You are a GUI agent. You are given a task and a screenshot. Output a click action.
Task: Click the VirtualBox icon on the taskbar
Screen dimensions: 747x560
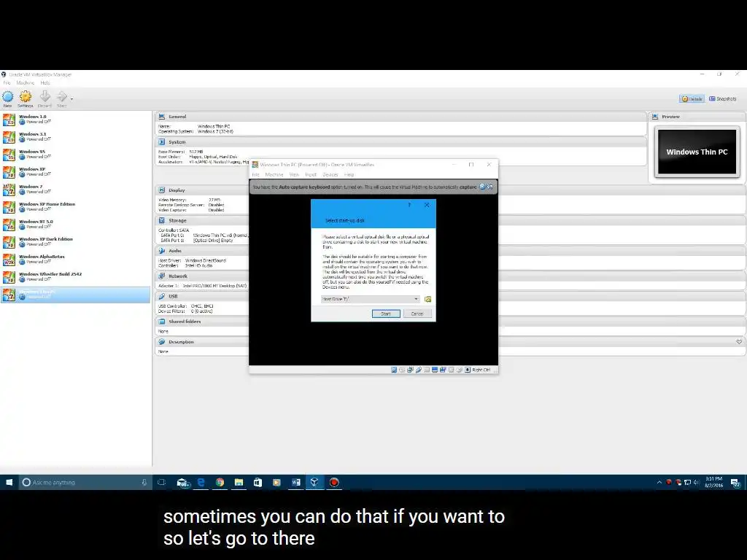[314, 483]
